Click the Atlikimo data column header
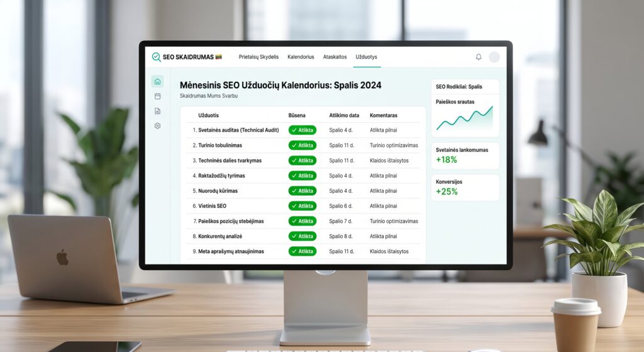This screenshot has width=644, height=352. click(344, 116)
